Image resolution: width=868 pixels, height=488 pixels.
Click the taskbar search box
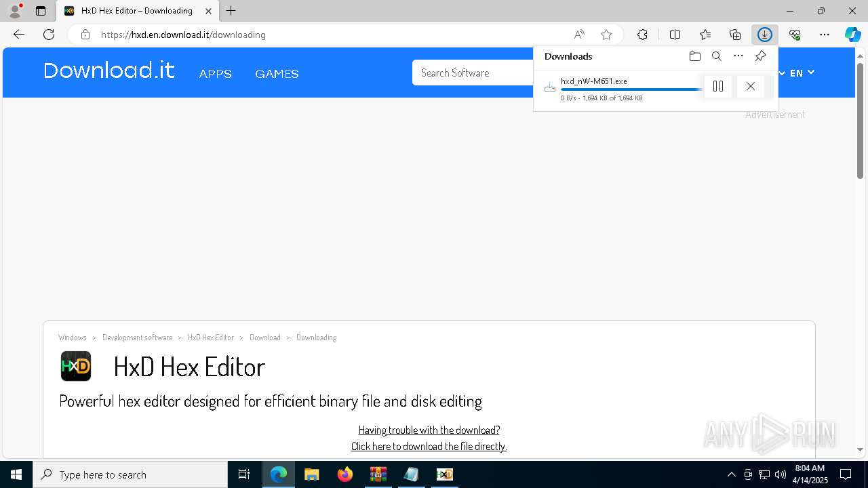coord(130,474)
